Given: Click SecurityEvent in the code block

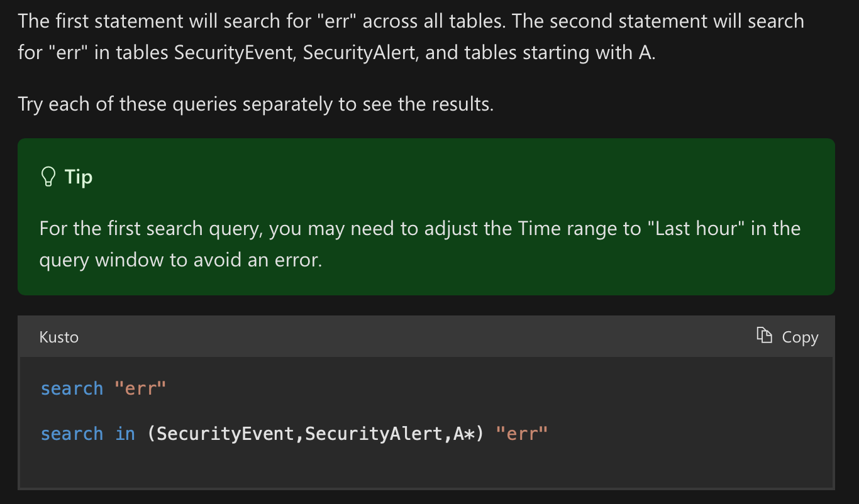Looking at the screenshot, I should click(x=225, y=434).
